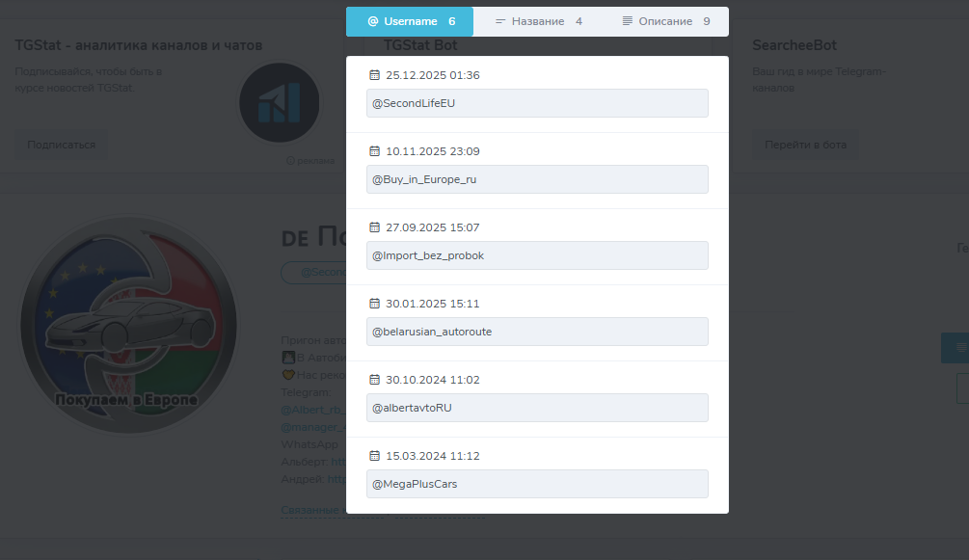Click the Перейти в бота button
The image size is (969, 560).
(805, 145)
